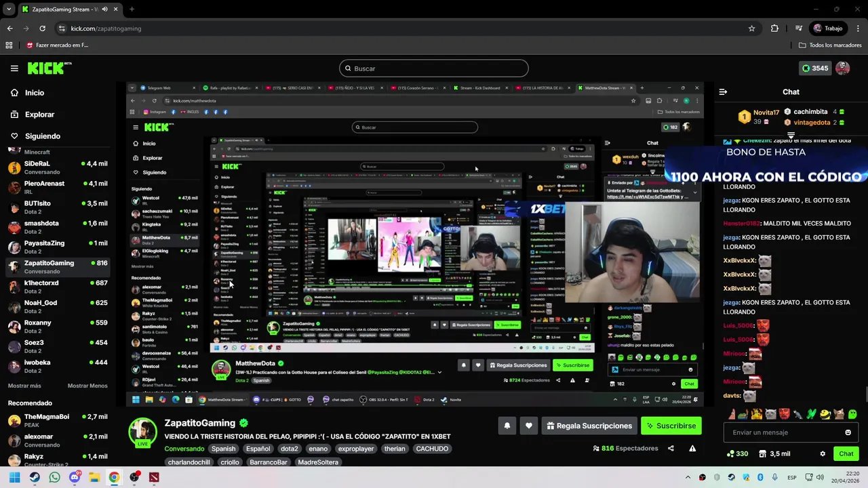Expand followed list with Mostrar más
The image size is (868, 488).
pos(24,386)
